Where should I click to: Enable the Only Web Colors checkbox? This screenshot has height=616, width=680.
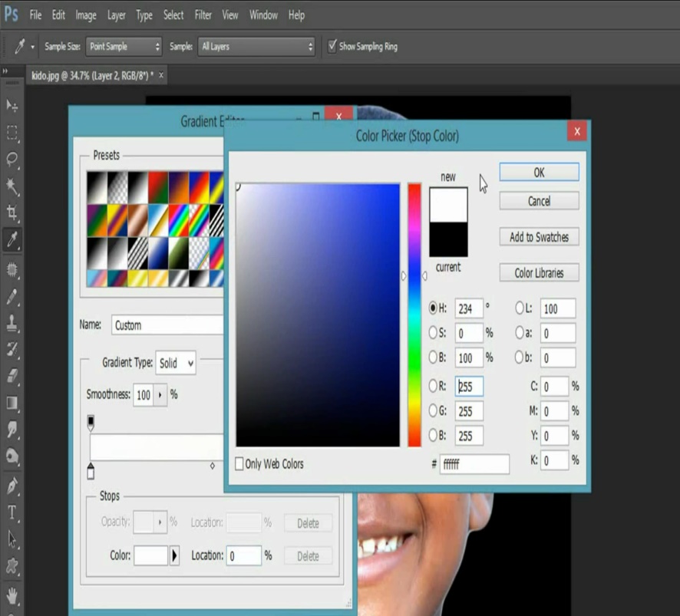tap(239, 464)
